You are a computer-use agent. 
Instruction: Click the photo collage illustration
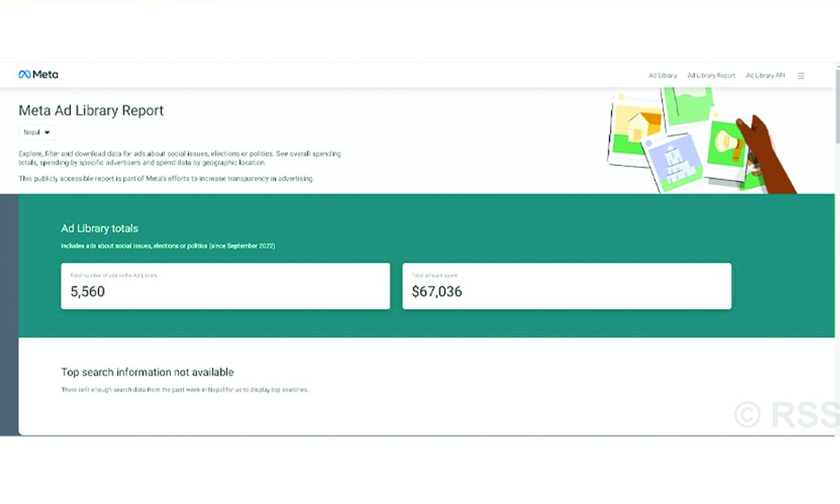701,140
